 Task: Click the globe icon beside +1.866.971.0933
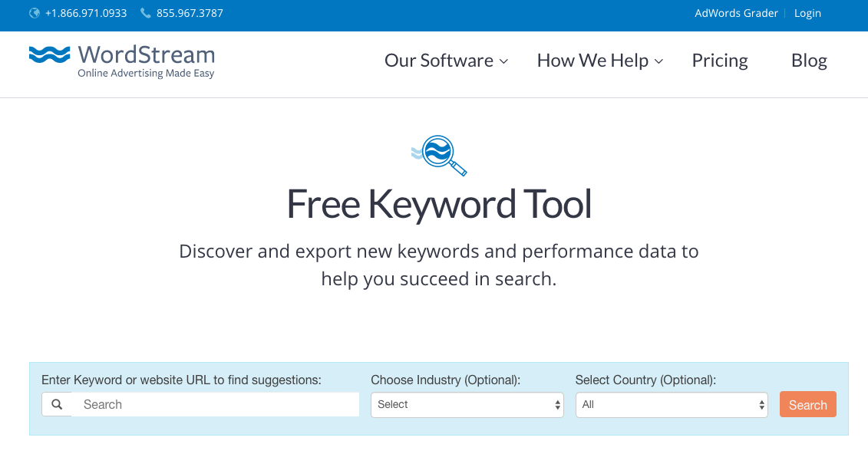pyautogui.click(x=35, y=13)
